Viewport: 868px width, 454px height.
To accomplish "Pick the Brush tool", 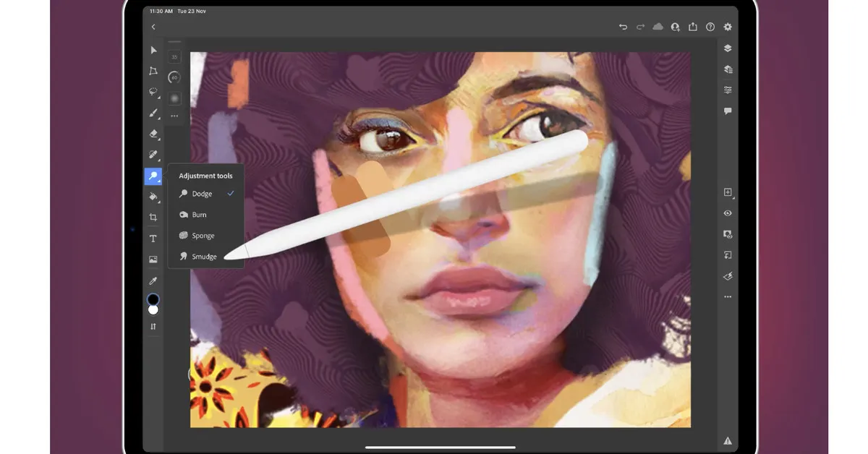I will pyautogui.click(x=153, y=113).
